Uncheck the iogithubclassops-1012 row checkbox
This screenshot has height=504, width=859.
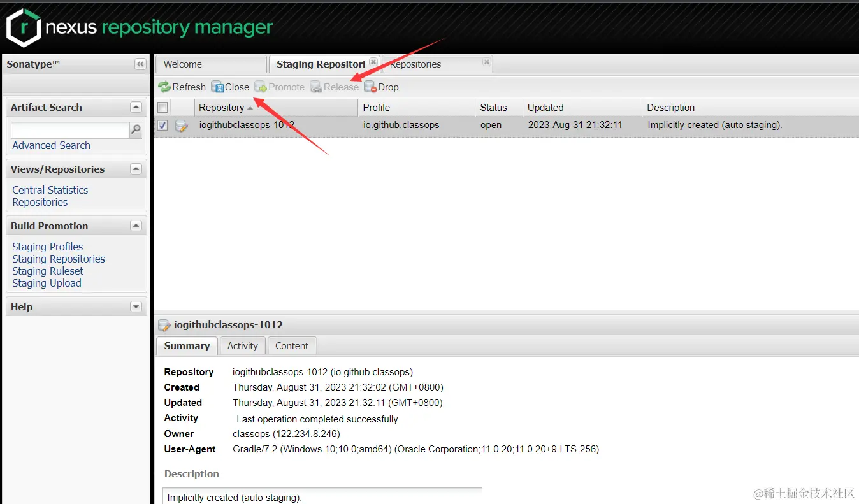(162, 126)
